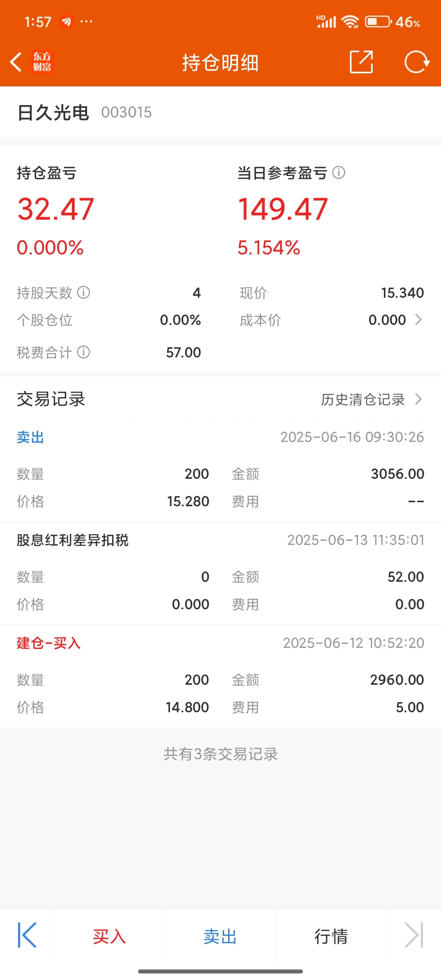Select the 卖出 bottom tab
The image size is (441, 980).
pyautogui.click(x=220, y=936)
